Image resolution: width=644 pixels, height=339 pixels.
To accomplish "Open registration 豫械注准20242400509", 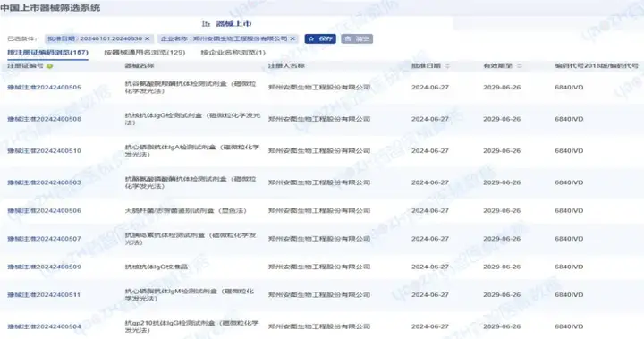I will pos(45,267).
